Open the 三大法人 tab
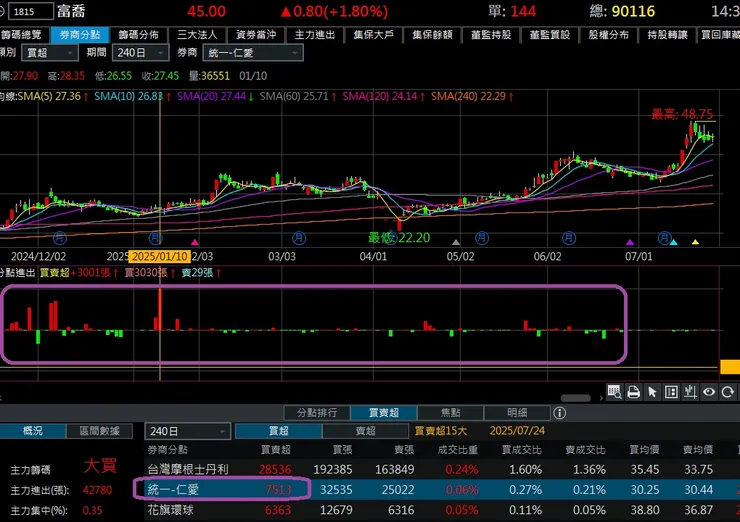Image resolution: width=740 pixels, height=522 pixels. (197, 34)
